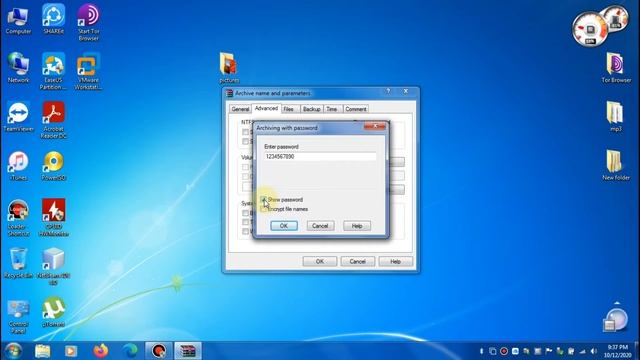Open Firefox from the taskbar
Screen dimensions: 640x360
click(100, 351)
